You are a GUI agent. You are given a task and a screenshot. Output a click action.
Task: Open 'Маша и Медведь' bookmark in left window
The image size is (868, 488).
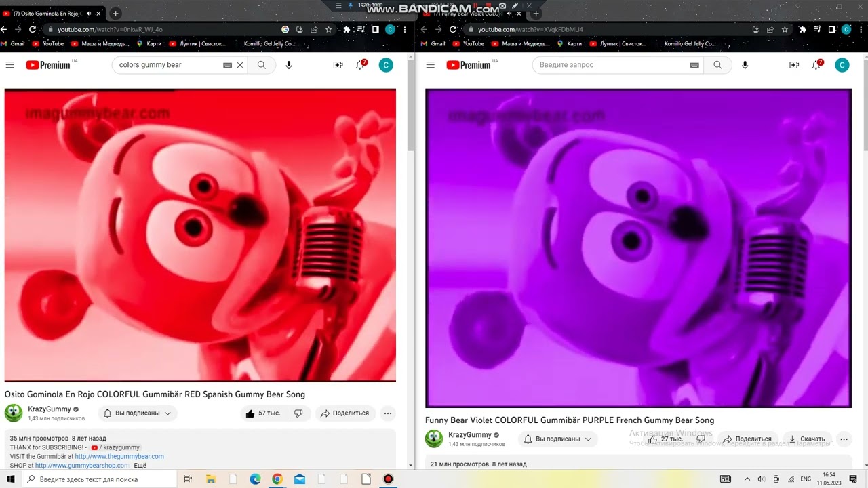[x=100, y=44]
